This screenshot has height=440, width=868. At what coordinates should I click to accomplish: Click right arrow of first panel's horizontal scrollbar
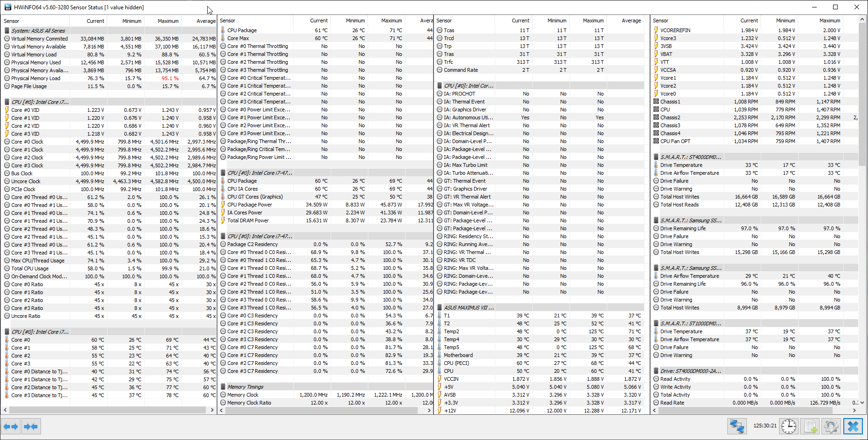coord(212,410)
